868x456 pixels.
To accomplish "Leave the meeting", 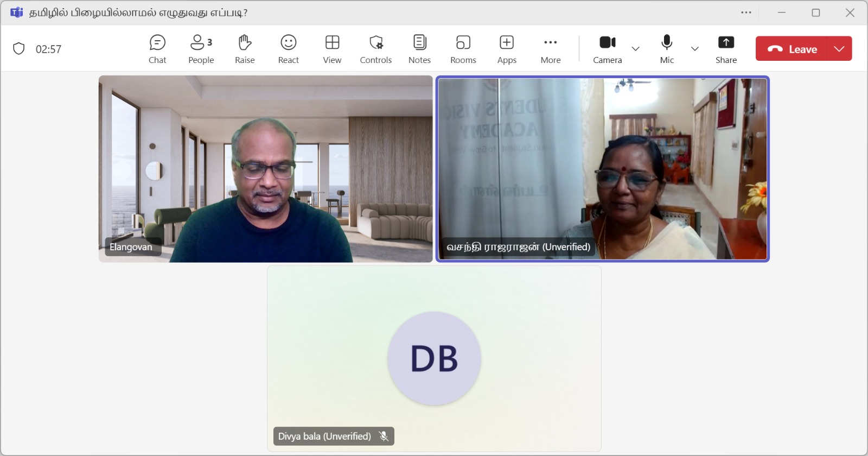I will point(792,49).
